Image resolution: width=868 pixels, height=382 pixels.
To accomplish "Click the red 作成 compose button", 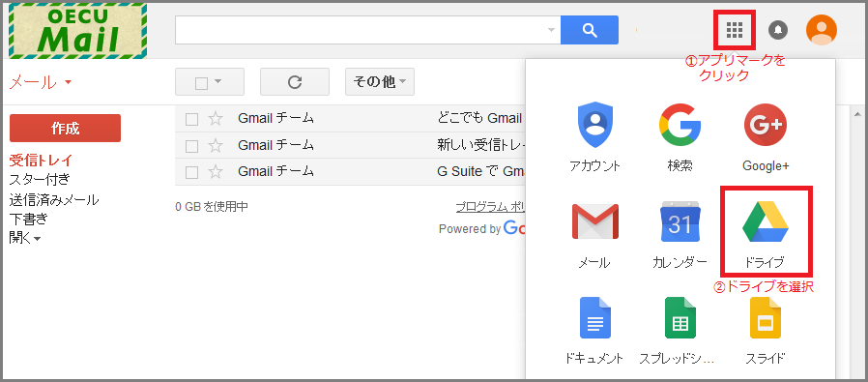I will coord(66,129).
